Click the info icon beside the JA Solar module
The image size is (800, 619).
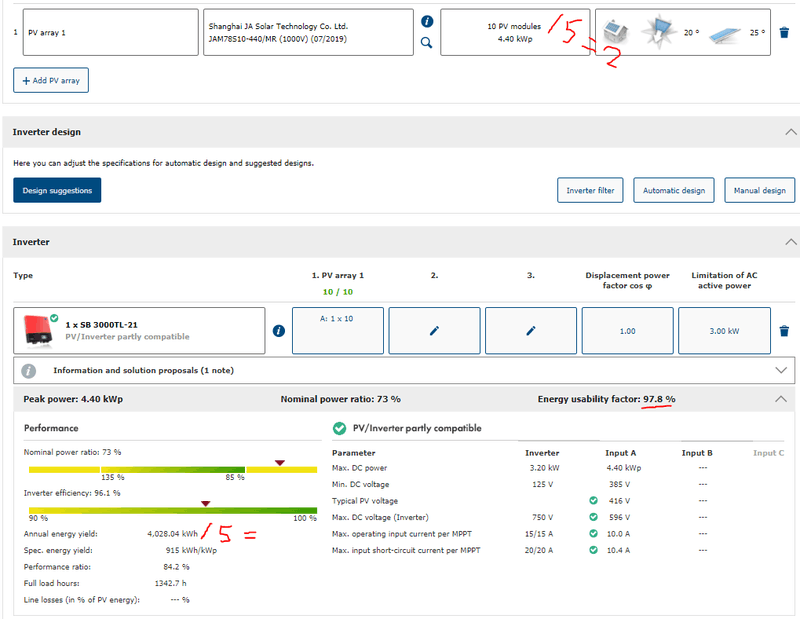[427, 21]
